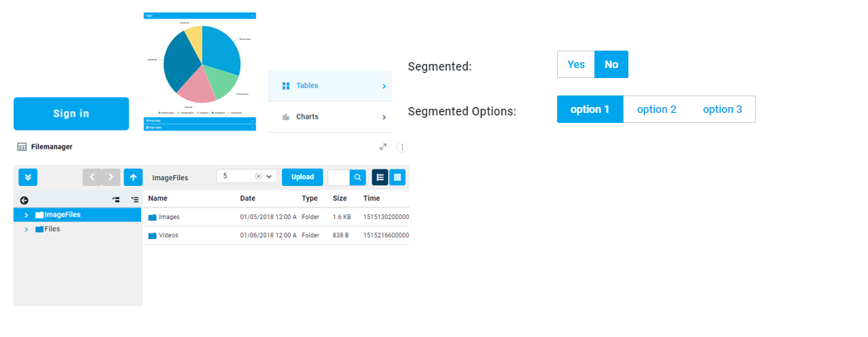
Task: Go back with the left arrow button
Action: (x=92, y=177)
